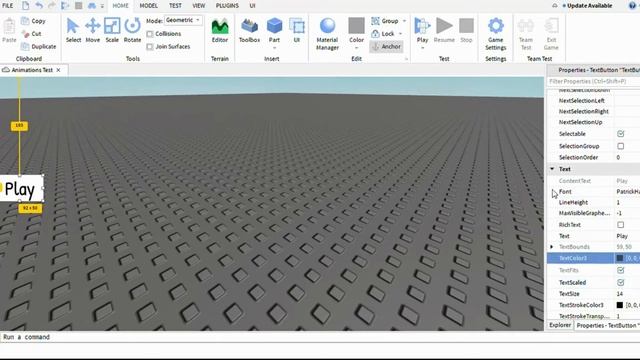Toggle the Selectable checkbox
This screenshot has width=640, height=360.
(620, 133)
